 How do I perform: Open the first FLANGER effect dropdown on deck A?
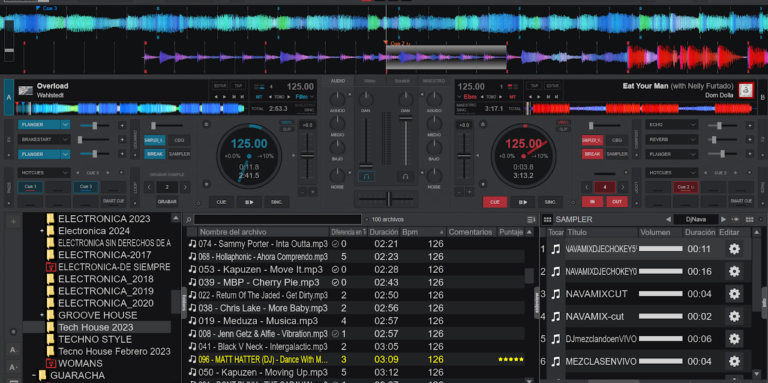click(x=65, y=125)
